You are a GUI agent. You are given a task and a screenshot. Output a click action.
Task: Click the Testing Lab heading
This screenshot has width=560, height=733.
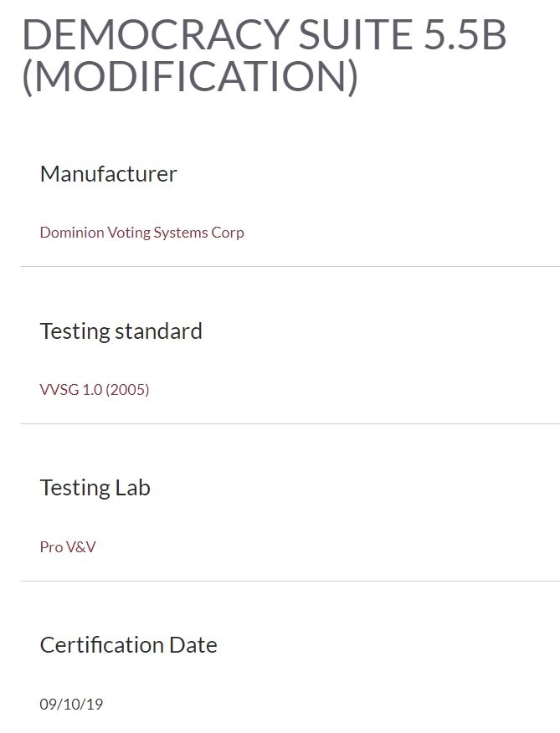tap(95, 488)
